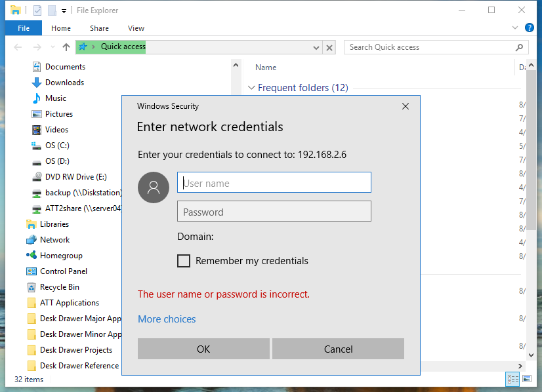Screen dimensions: 542x392
Task: Enable Remember my credentials
Action: point(184,261)
